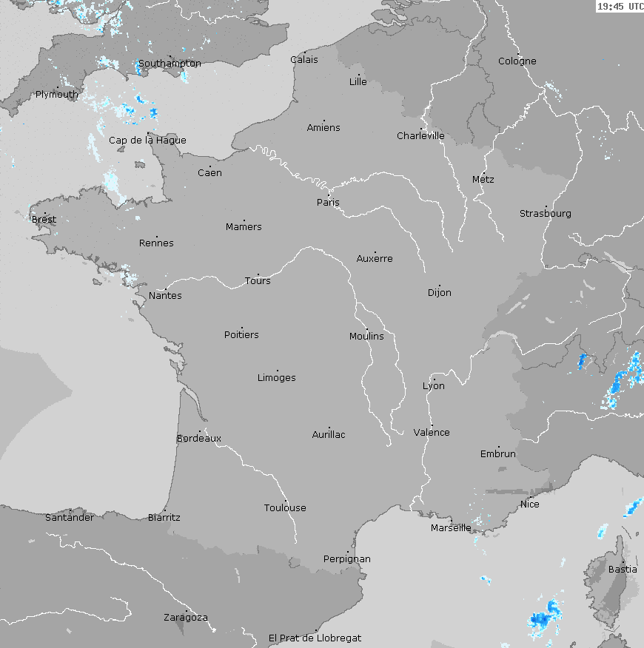
Task: Select the Perpignan city label
Action: [x=346, y=559]
